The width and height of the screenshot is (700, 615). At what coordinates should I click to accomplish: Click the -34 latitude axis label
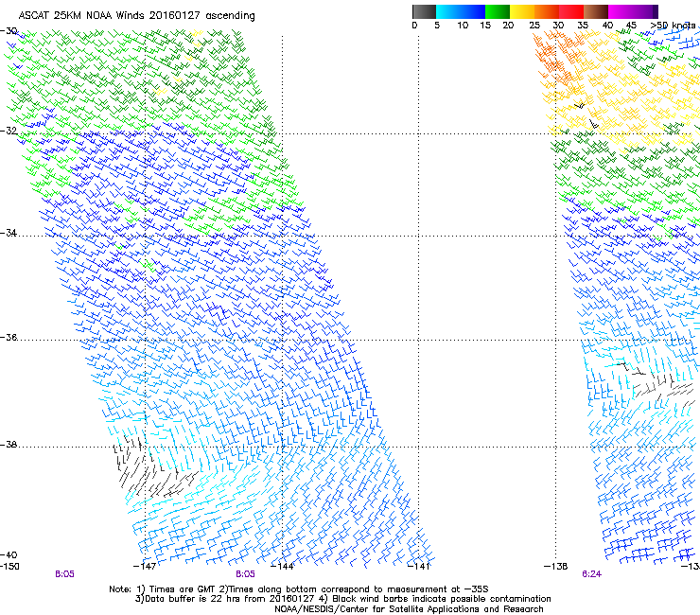pos(9,233)
